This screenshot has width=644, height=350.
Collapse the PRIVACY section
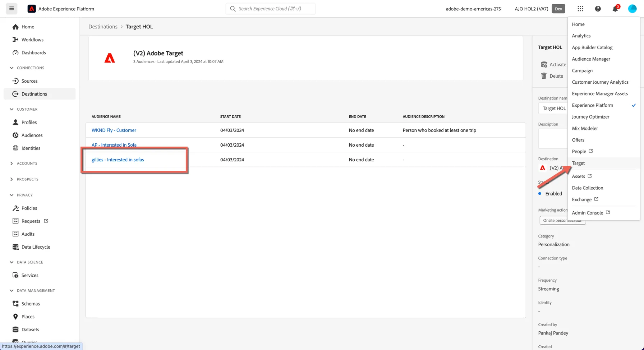tap(11, 195)
